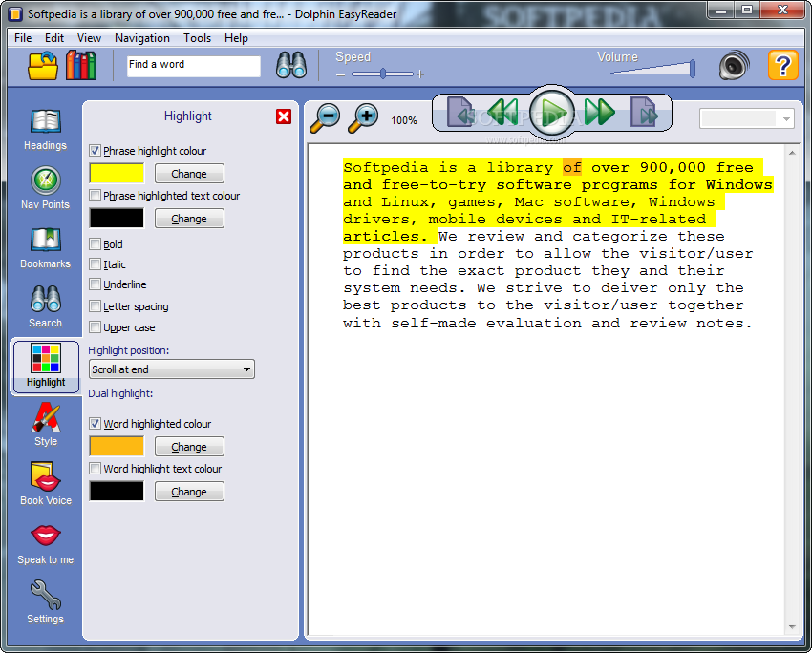This screenshot has height=653, width=812.
Task: Click the black phrase text colour swatch
Action: (x=117, y=219)
